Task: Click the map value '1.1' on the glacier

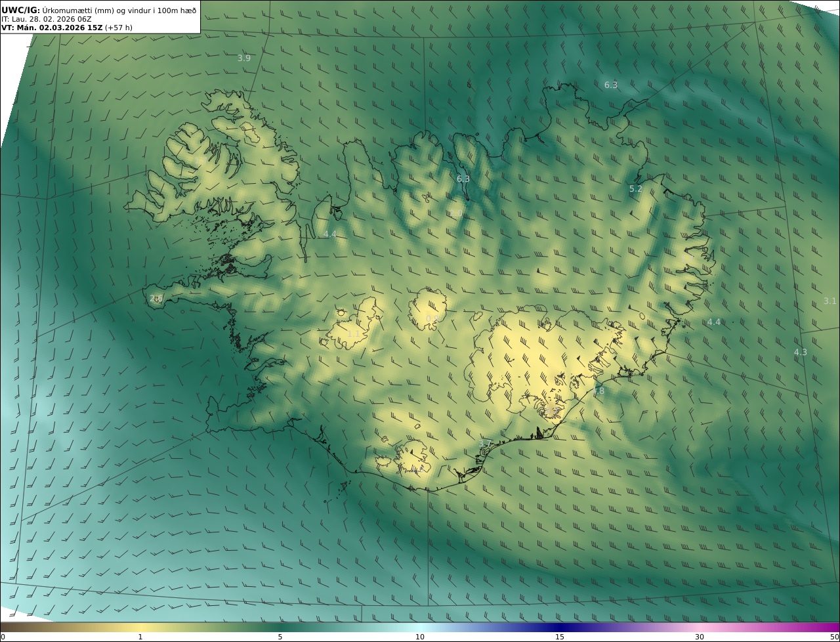Action: click(x=353, y=334)
